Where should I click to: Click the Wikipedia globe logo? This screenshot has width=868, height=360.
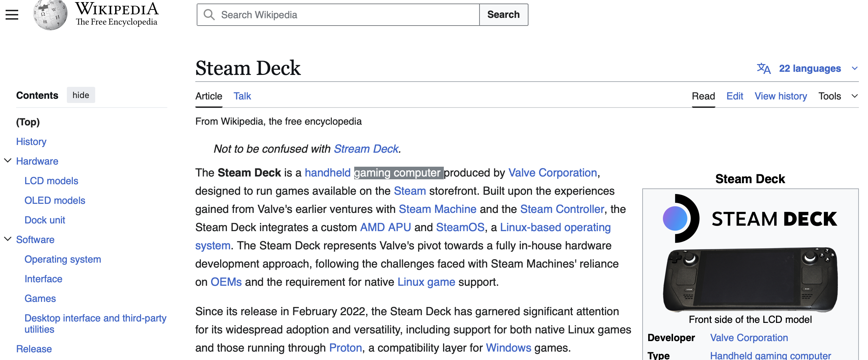point(50,15)
